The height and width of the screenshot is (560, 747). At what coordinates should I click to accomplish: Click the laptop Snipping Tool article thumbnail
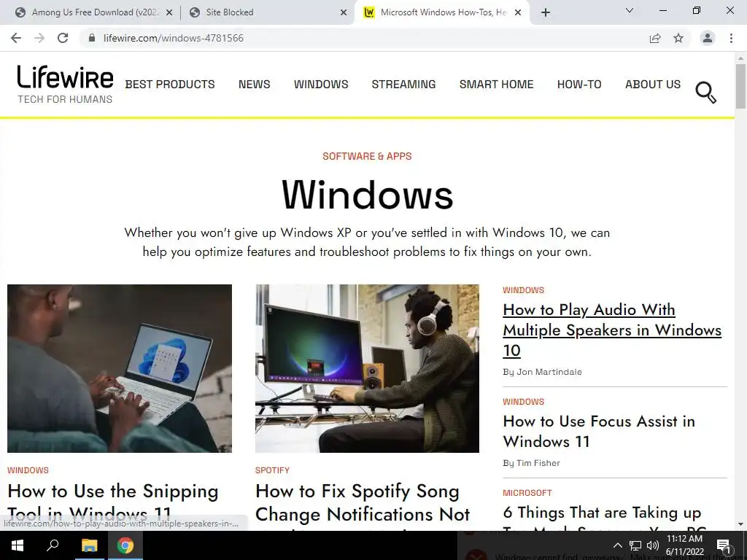120,368
